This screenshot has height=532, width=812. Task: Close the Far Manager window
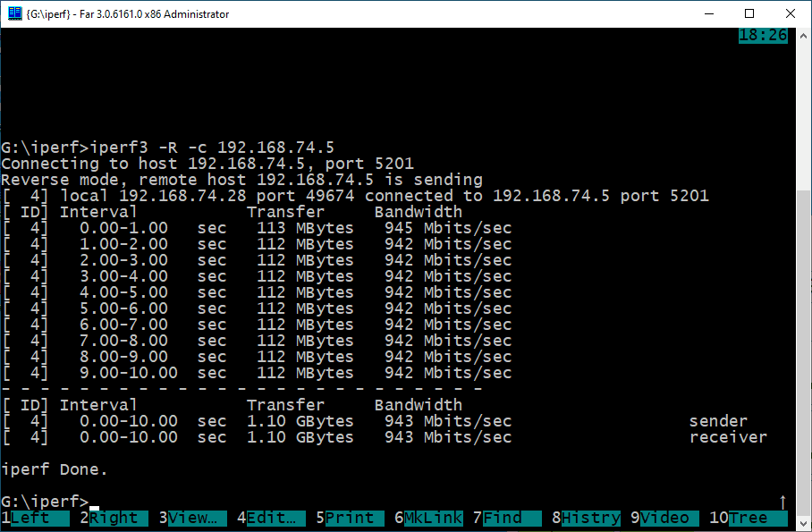coord(791,13)
